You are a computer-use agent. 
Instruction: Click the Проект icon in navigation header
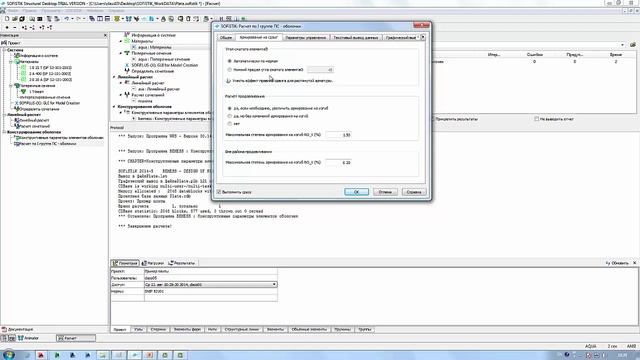point(4,43)
